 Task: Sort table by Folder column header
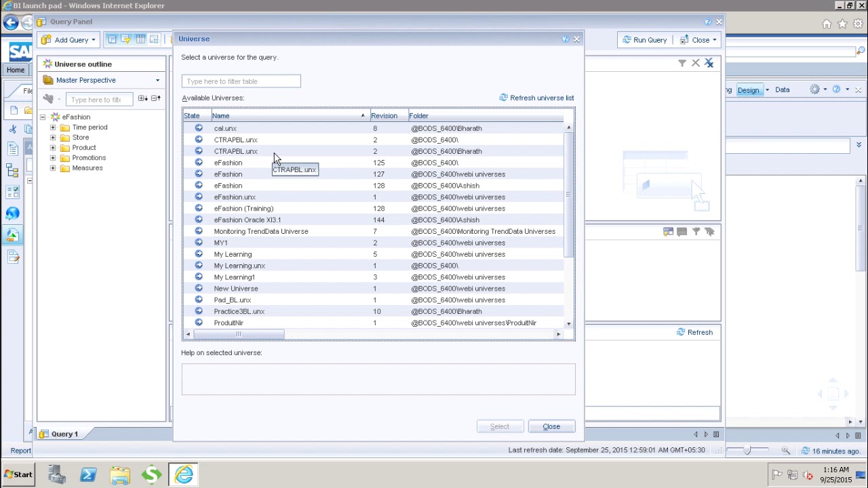point(485,116)
